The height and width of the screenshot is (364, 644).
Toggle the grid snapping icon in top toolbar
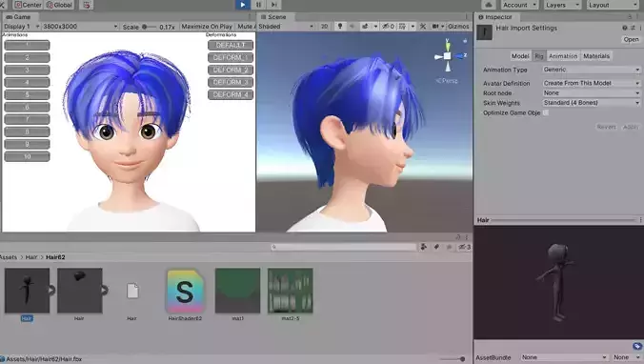click(x=87, y=5)
